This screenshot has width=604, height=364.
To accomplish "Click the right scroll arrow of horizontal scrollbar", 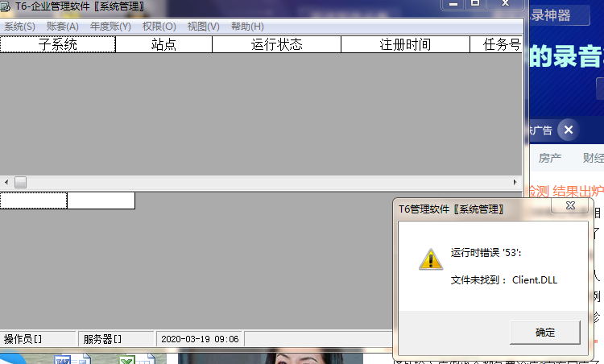I will (x=515, y=182).
